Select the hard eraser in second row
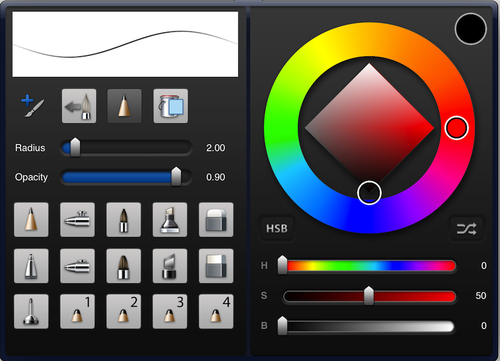This screenshot has width=500, height=361. click(216, 266)
